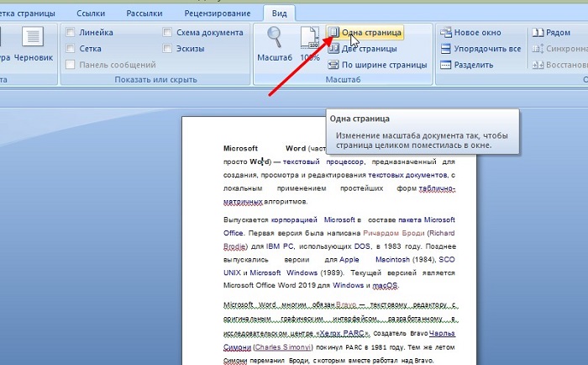Follow the текстовый процессор link
Image resolution: width=588 pixels, height=365 pixels.
(x=323, y=161)
